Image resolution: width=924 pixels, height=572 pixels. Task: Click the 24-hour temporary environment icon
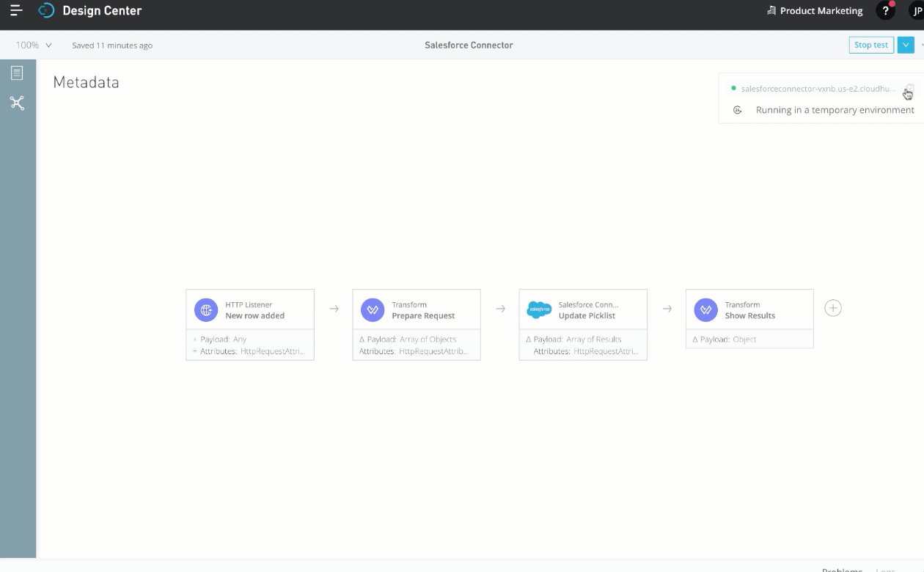[x=738, y=110]
